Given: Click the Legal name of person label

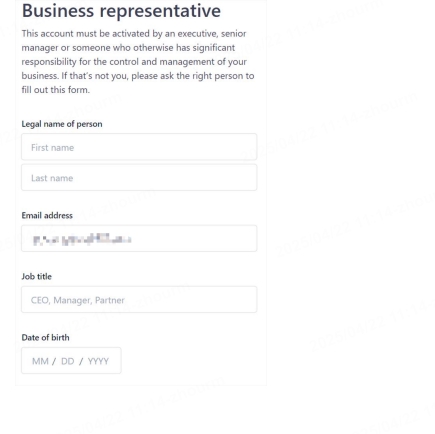Looking at the screenshot, I should [x=62, y=124].
